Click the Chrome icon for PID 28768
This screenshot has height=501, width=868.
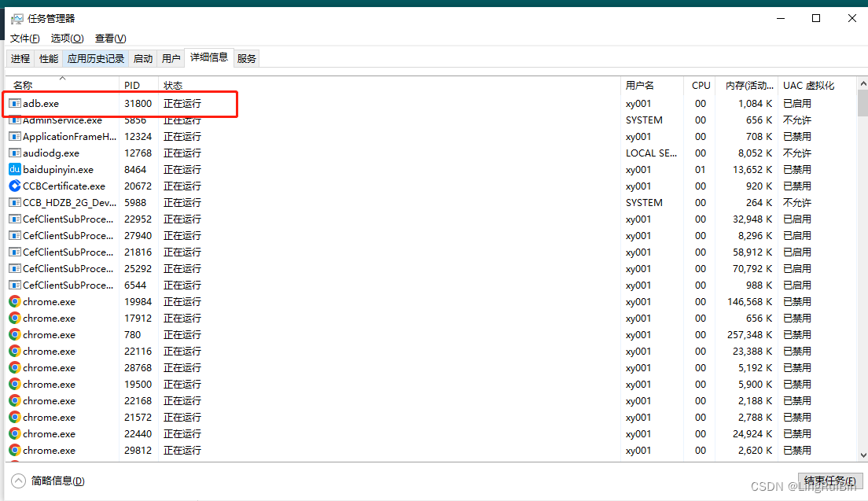(15, 367)
